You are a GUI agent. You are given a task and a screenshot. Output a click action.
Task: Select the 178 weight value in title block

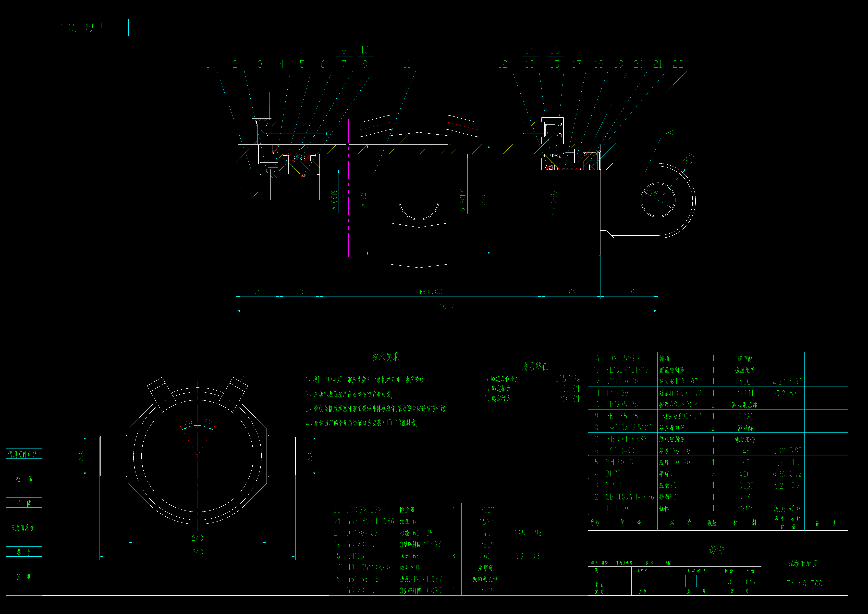pyautogui.click(x=729, y=582)
